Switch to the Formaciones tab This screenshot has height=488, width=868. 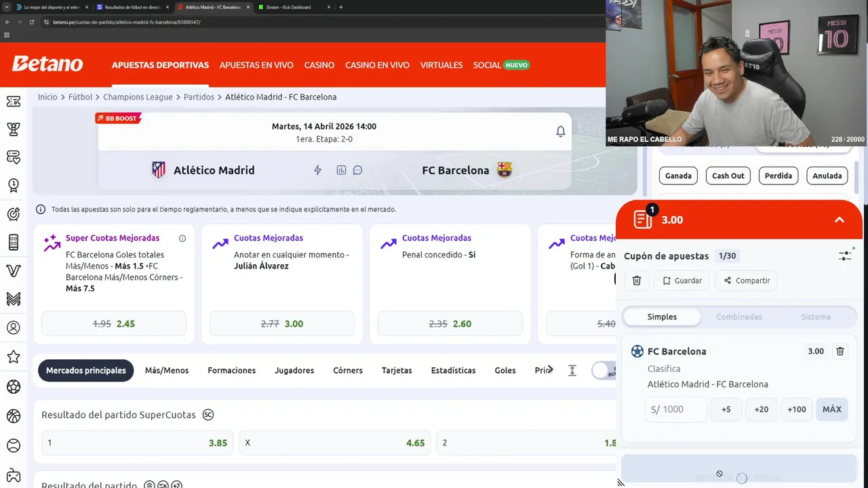pos(232,370)
